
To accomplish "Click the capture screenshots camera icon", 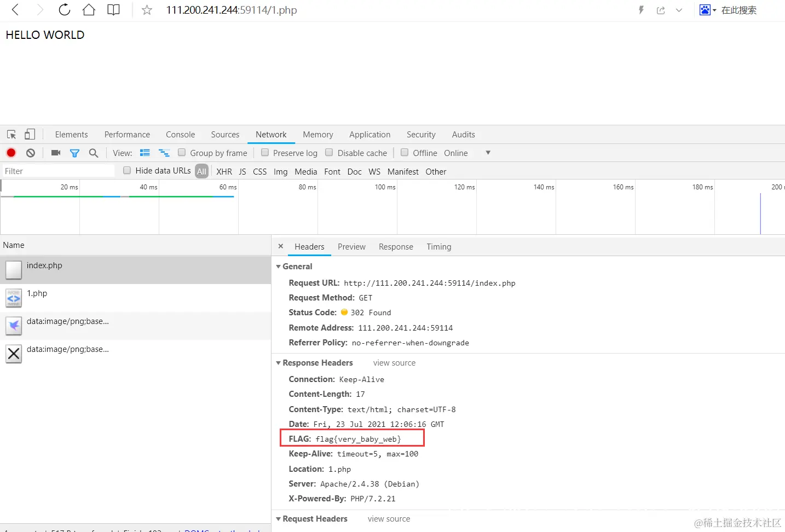I will pyautogui.click(x=56, y=153).
